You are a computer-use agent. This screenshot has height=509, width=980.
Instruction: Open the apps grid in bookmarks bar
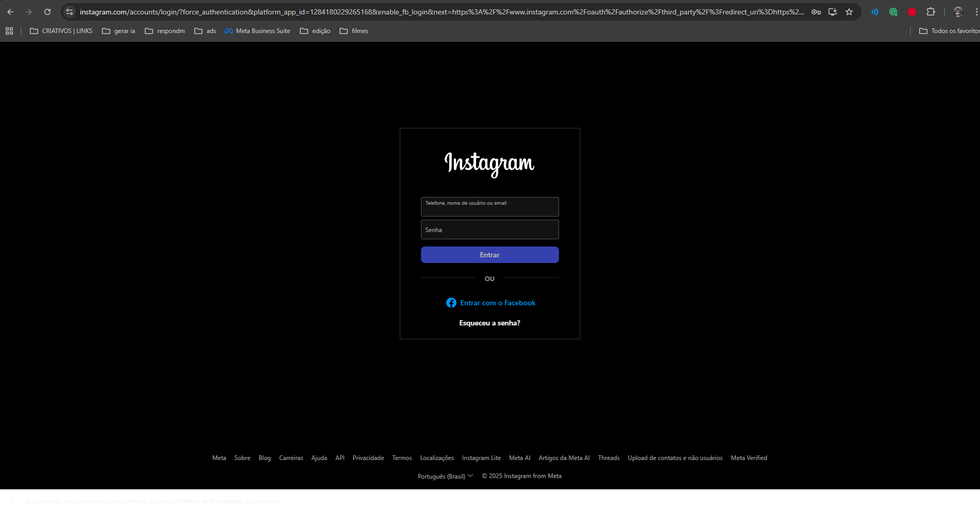coord(9,31)
